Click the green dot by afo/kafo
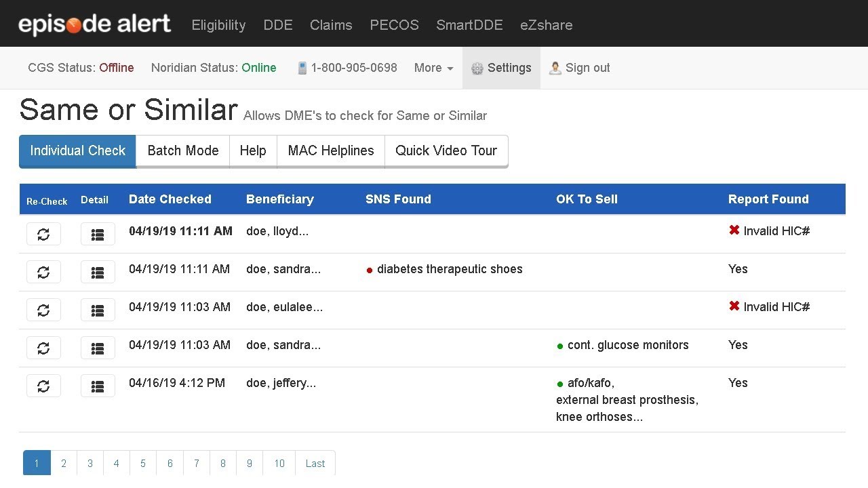868x488 pixels. (560, 384)
